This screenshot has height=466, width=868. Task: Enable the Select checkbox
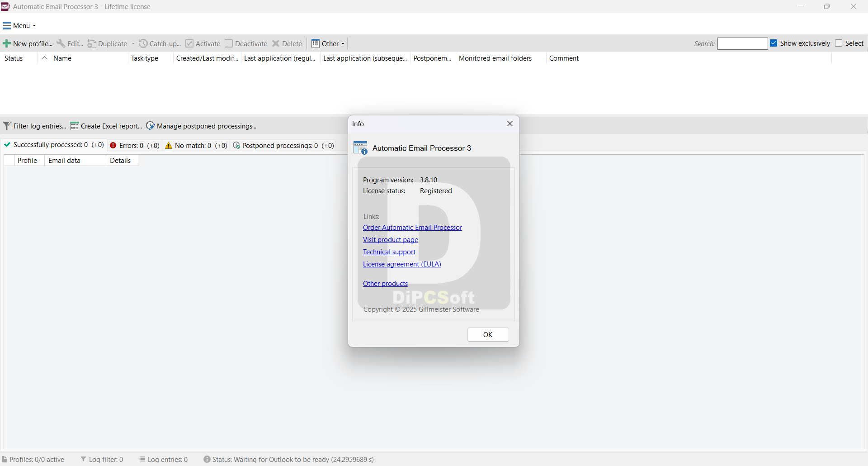point(839,43)
